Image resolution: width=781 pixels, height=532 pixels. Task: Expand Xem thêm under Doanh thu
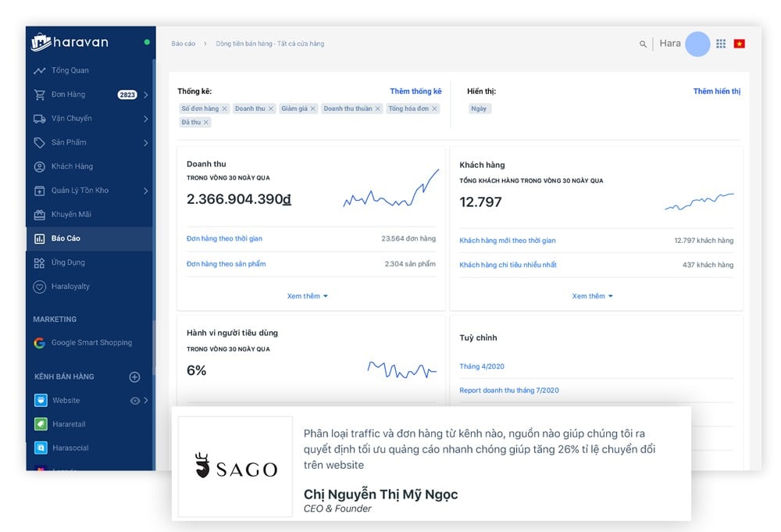tap(307, 296)
